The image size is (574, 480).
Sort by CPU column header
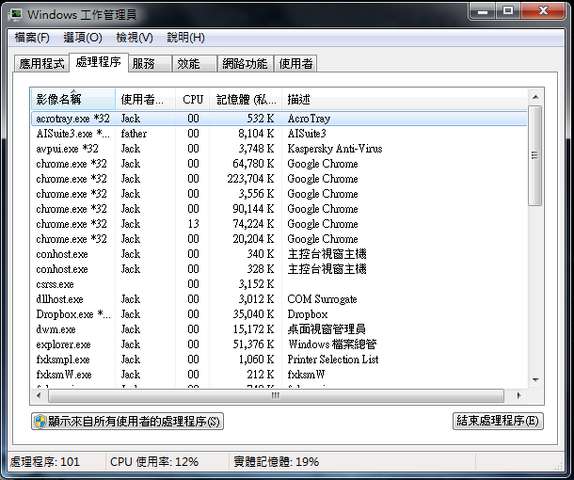tap(193, 99)
